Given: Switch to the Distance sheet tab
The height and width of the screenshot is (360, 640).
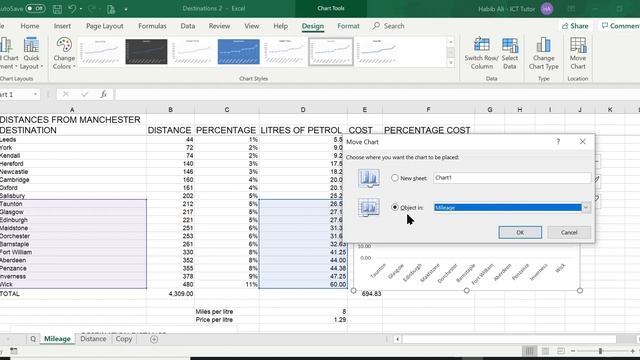Looking at the screenshot, I should click(93, 339).
